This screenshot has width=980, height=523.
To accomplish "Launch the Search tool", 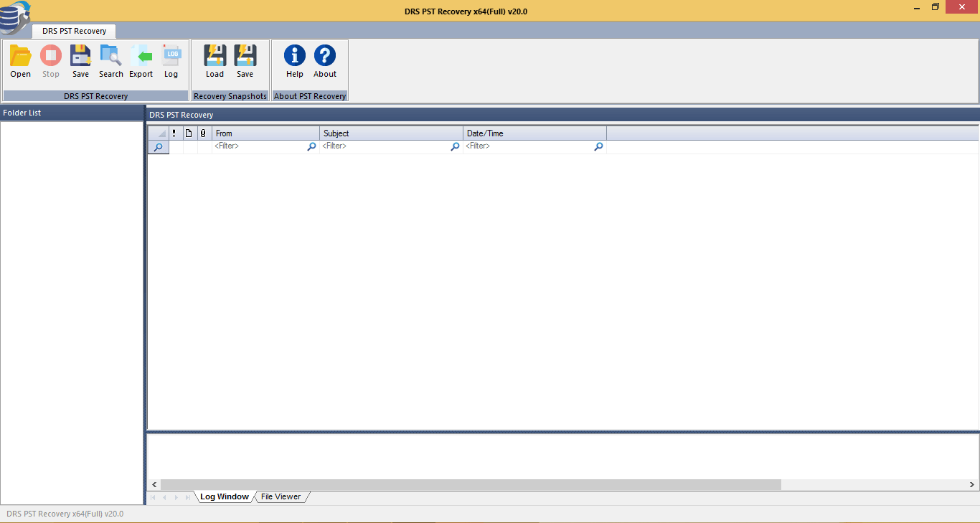I will (x=110, y=62).
